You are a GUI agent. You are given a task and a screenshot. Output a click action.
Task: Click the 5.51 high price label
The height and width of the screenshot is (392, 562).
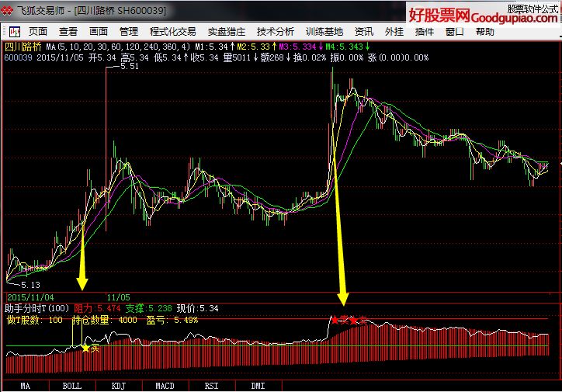click(129, 68)
